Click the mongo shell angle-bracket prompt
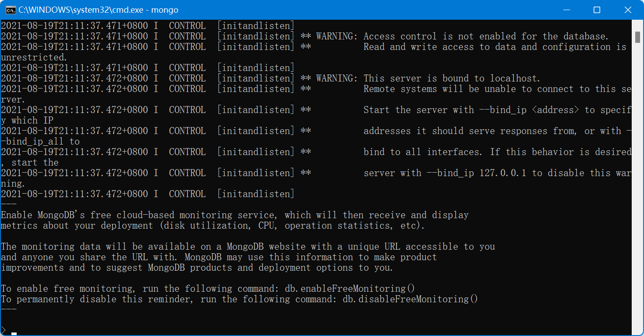 click(3, 329)
